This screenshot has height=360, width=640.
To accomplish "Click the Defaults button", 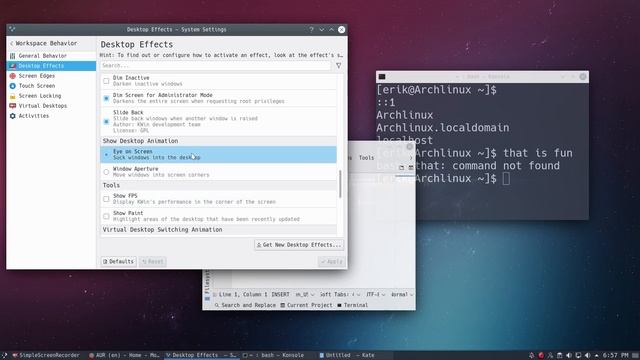I will [x=118, y=262].
